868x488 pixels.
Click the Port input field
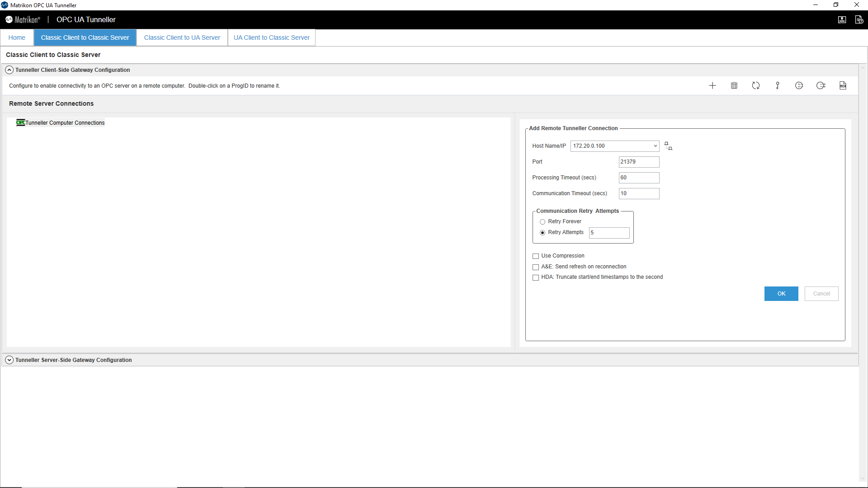[x=639, y=162]
